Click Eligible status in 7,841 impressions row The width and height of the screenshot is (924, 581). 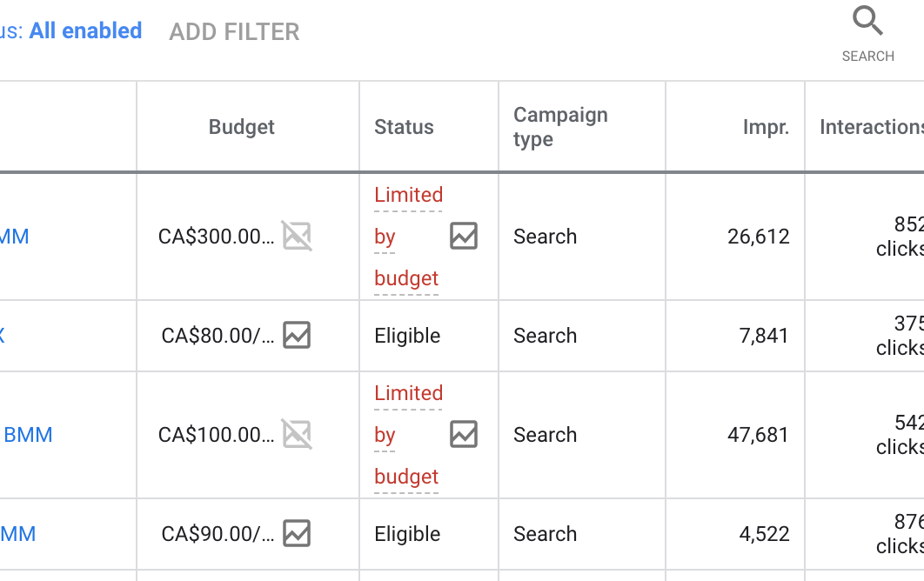[x=407, y=336]
